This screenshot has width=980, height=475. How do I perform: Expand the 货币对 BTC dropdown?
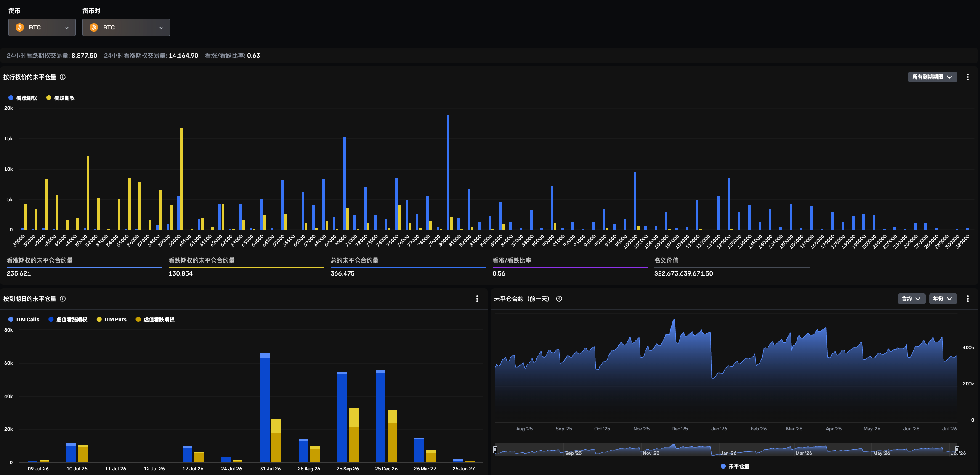(x=126, y=27)
